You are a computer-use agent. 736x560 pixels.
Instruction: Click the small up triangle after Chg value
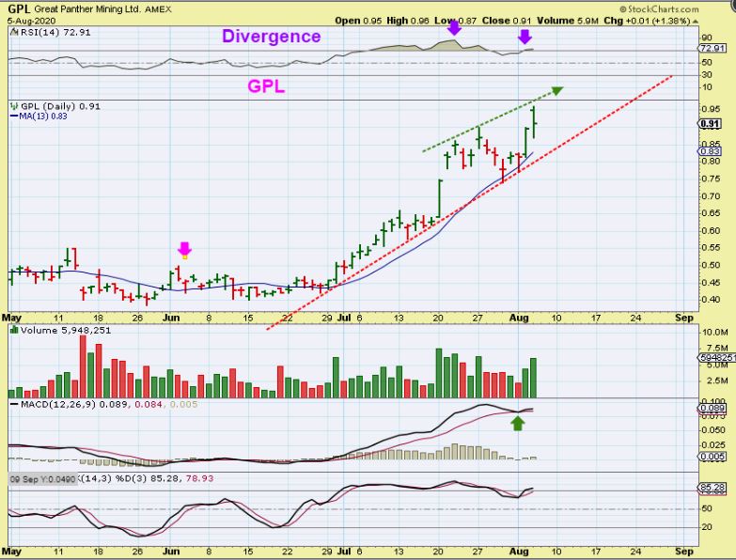[x=696, y=22]
